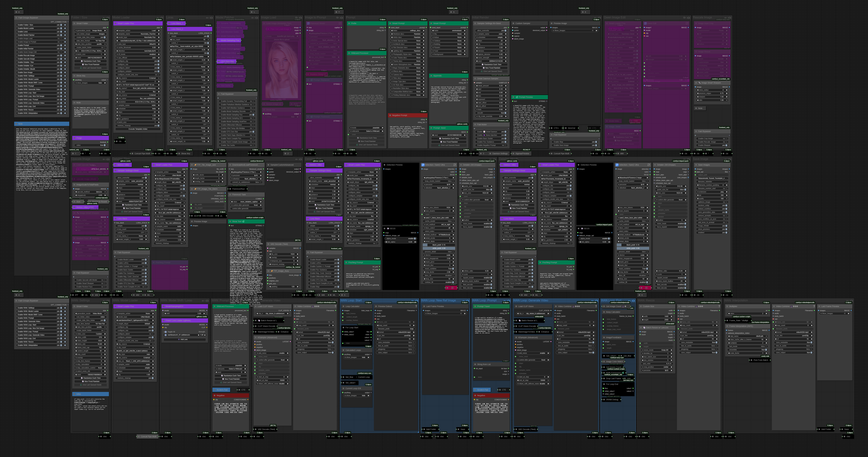Viewport: 868px width, 457px height.
Task: Collapse the Wildcard Processor node via title dot
Action: point(349,53)
